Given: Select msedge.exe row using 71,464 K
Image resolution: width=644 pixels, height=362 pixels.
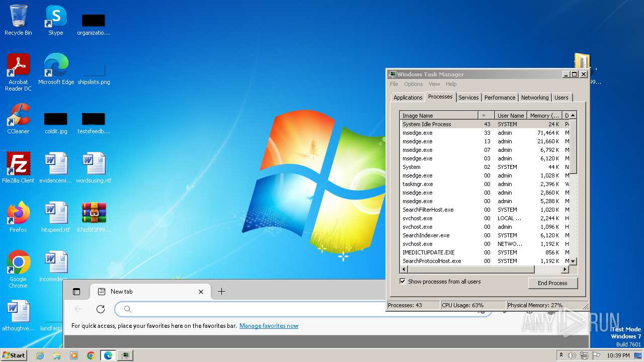Looking at the screenshot, I should [x=485, y=133].
